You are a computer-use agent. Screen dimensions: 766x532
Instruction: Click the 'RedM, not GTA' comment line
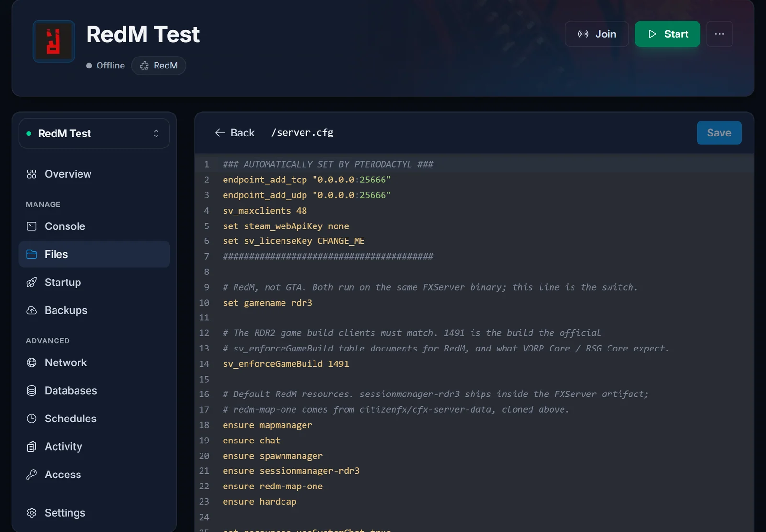coord(430,287)
